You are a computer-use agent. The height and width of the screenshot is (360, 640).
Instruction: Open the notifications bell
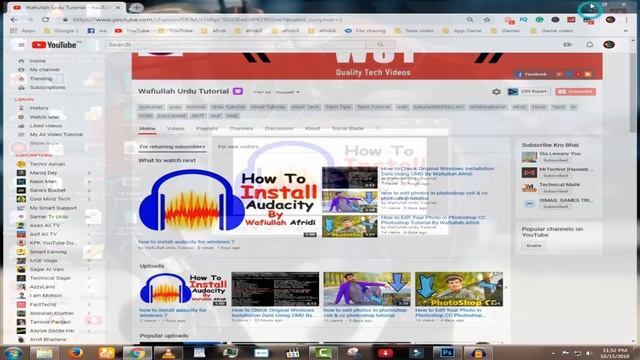tap(589, 44)
